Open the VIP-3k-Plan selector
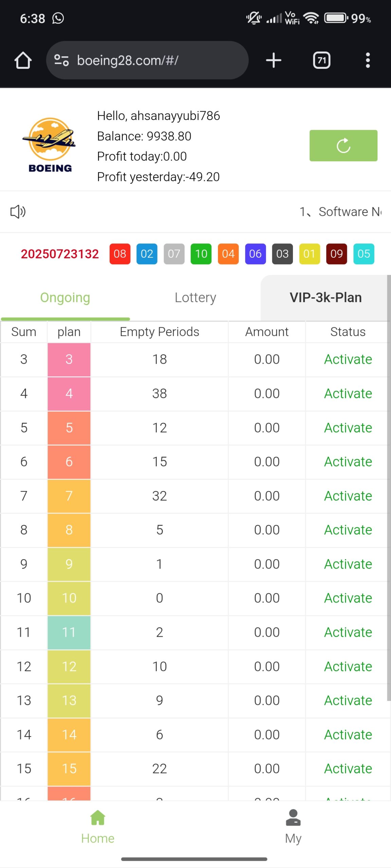Image resolution: width=391 pixels, height=868 pixels. [x=325, y=297]
